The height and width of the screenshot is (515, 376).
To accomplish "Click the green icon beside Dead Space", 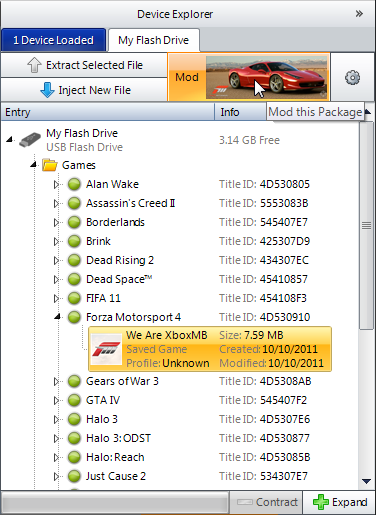I will (74, 279).
